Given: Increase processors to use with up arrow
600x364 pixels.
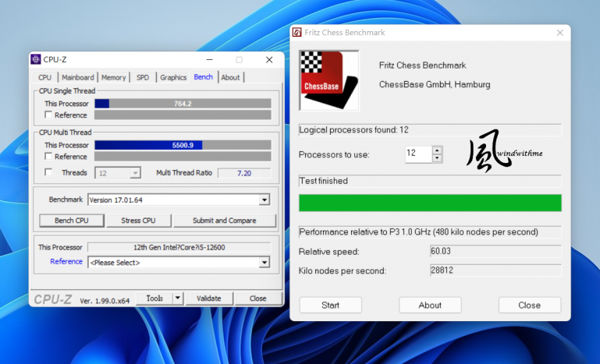Looking at the screenshot, I should tap(437, 150).
